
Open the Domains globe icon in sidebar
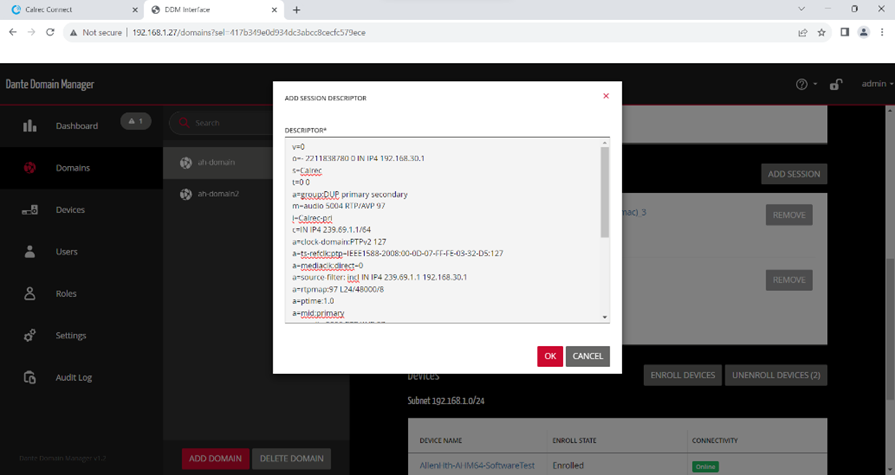(30, 168)
